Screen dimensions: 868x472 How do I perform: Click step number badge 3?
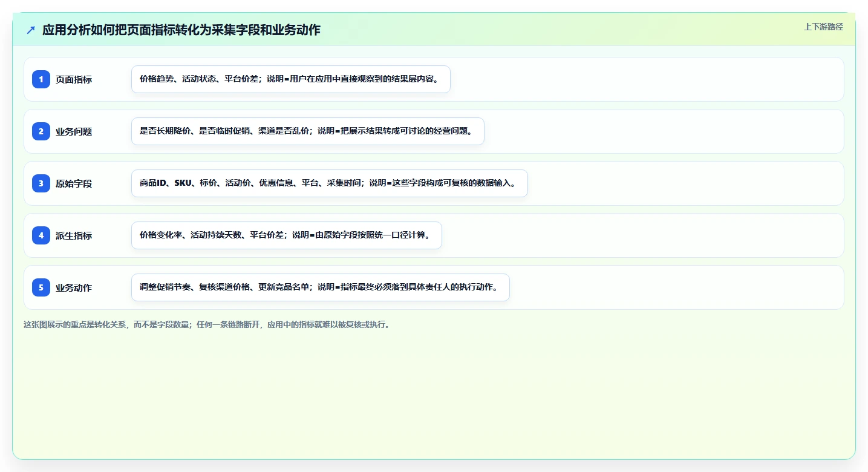click(x=41, y=183)
